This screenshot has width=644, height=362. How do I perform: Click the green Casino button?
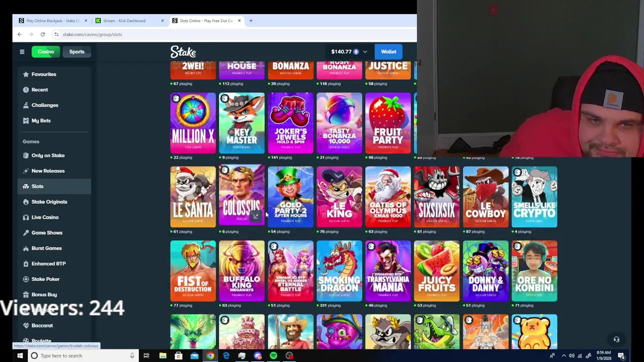(x=46, y=52)
